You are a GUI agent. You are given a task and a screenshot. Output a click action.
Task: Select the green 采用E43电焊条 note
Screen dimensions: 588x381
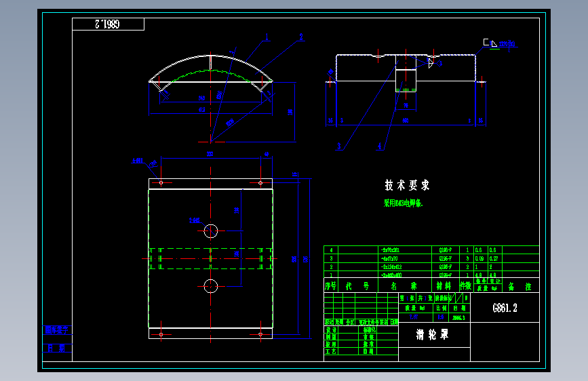[x=403, y=203]
